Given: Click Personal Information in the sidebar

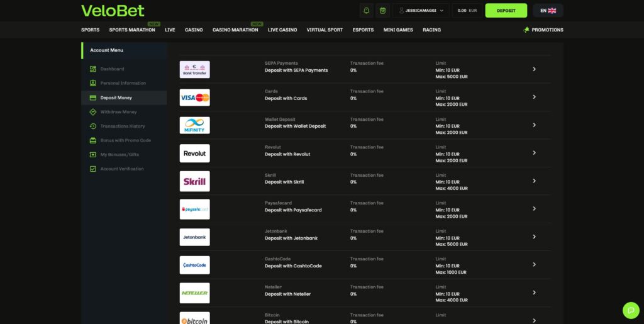Looking at the screenshot, I should [x=123, y=83].
